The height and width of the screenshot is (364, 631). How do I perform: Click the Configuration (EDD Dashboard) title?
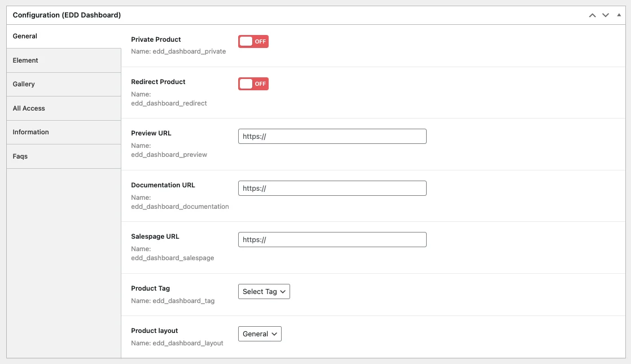coord(67,15)
